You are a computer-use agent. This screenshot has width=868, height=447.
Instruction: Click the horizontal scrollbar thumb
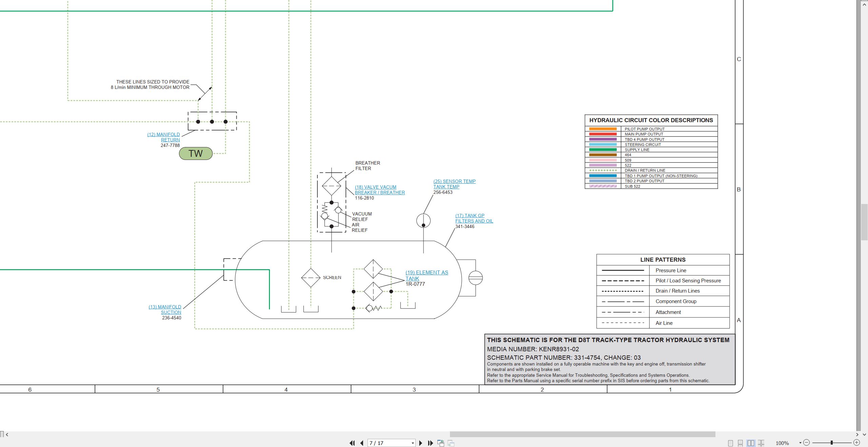583,434
